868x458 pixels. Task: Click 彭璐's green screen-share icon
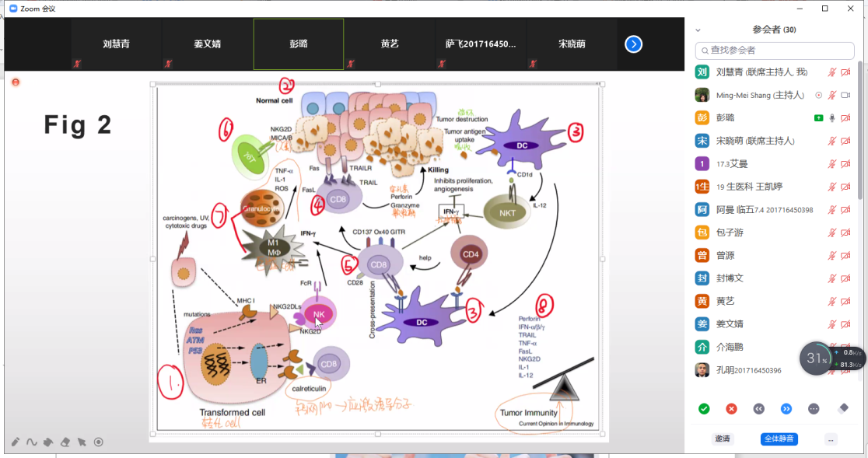click(819, 118)
